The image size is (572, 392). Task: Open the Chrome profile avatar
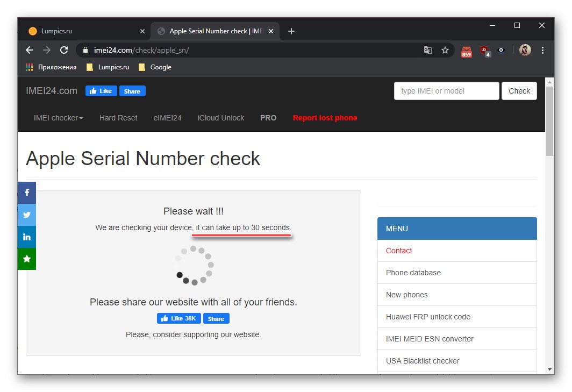pos(525,50)
